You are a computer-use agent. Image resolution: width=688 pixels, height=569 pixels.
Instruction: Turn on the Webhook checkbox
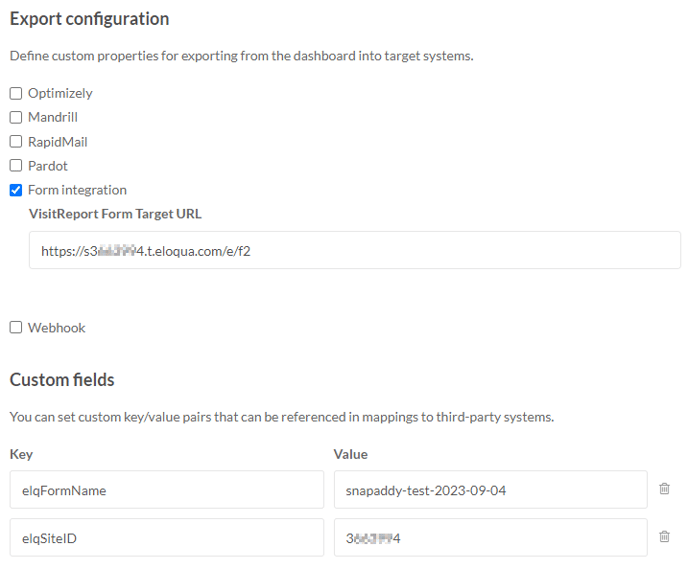click(x=16, y=328)
